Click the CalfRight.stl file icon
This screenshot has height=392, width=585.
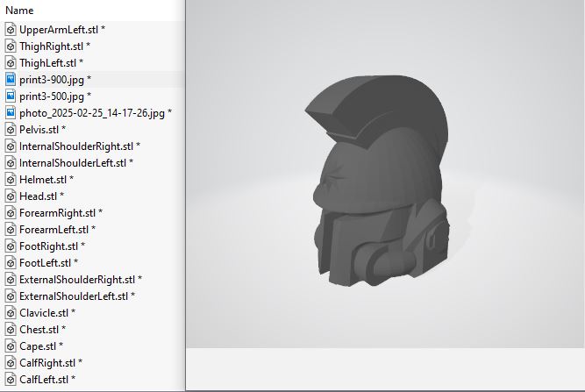coord(11,362)
